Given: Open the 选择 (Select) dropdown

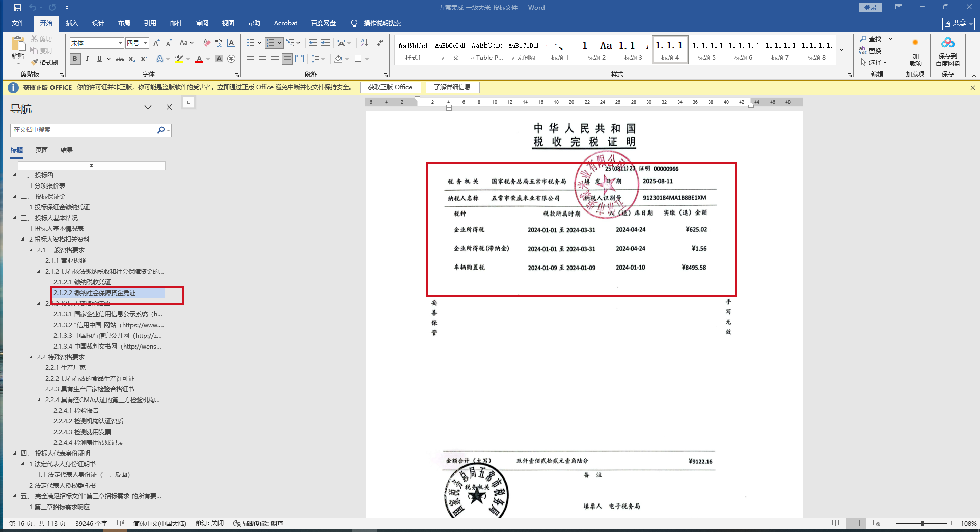Looking at the screenshot, I should click(x=874, y=62).
